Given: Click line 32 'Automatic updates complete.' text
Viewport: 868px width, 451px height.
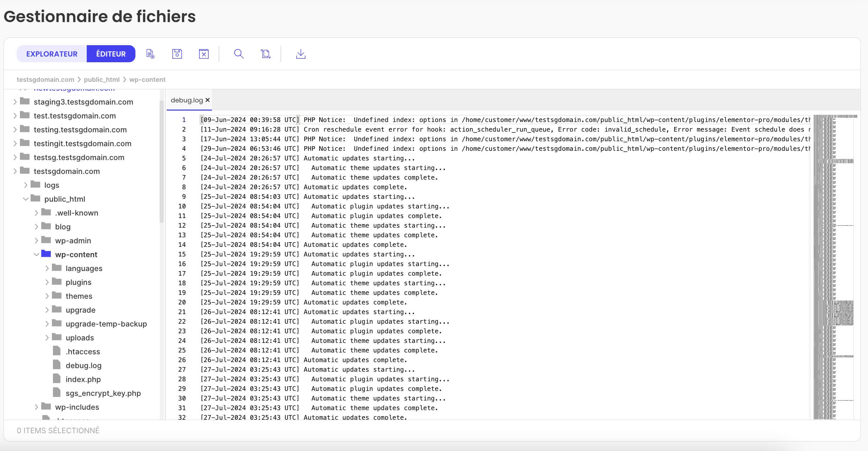Looking at the screenshot, I should pyautogui.click(x=355, y=417).
